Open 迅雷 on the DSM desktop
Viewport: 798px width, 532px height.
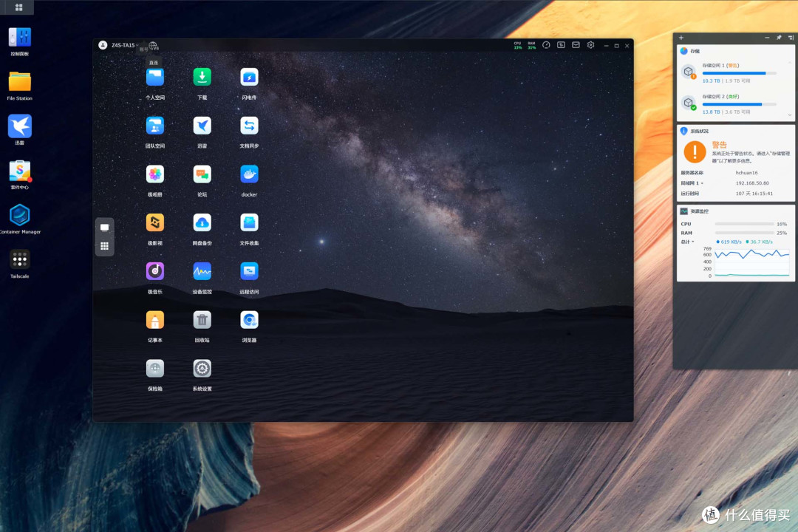click(20, 126)
